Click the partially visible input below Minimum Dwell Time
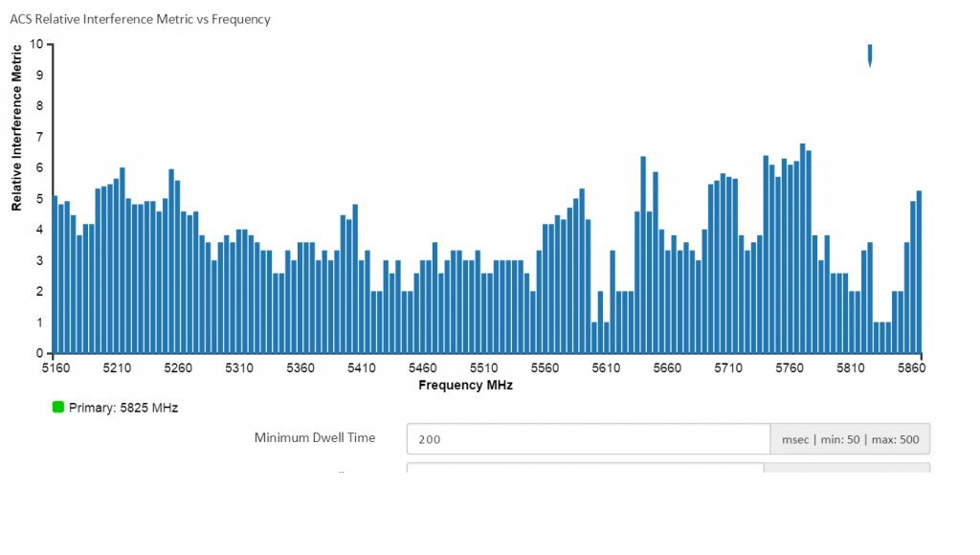This screenshot has height=555, width=980. [x=585, y=468]
